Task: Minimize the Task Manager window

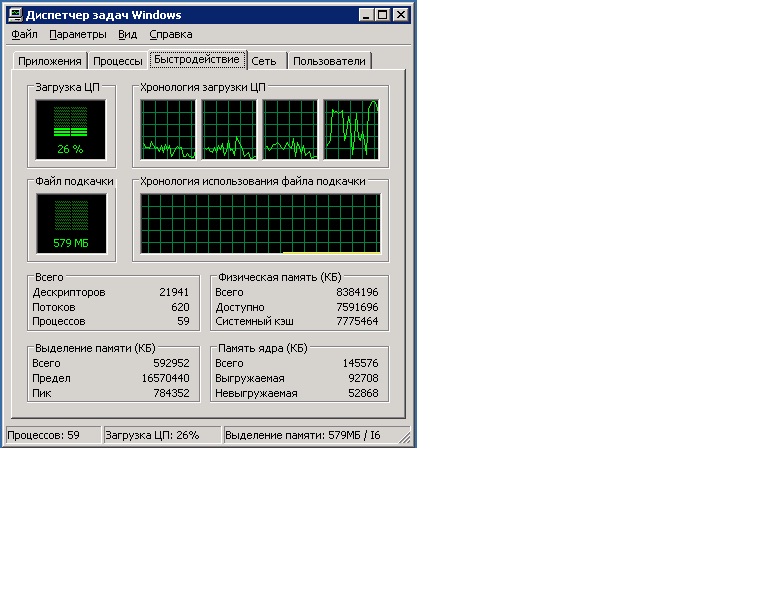Action: coord(366,15)
